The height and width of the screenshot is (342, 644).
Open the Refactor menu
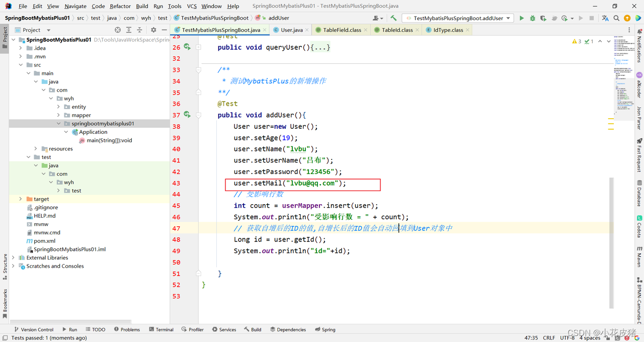pyautogui.click(x=120, y=6)
